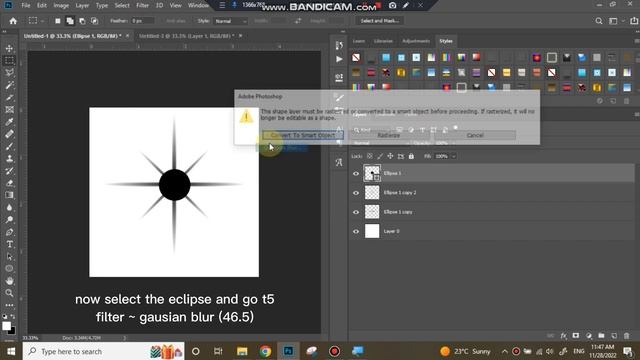The height and width of the screenshot is (360, 640).
Task: Select the Brush tool
Action: (x=9, y=146)
